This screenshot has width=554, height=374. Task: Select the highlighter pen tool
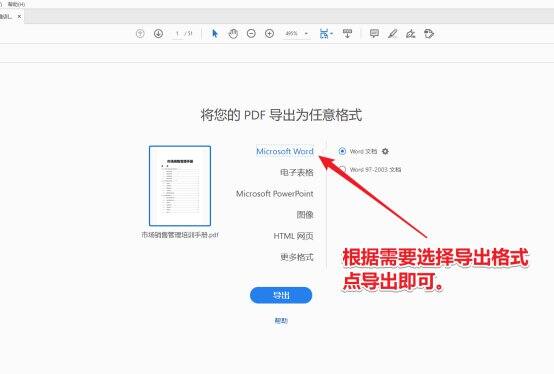coord(393,34)
